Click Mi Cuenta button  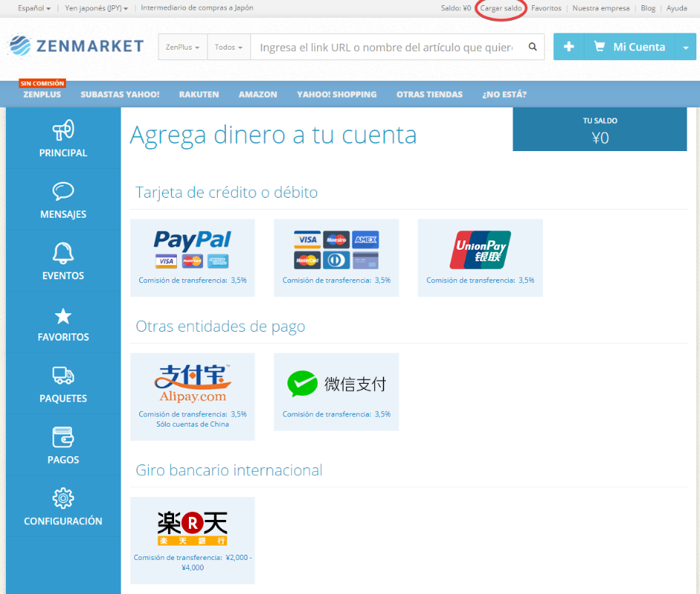pos(630,47)
